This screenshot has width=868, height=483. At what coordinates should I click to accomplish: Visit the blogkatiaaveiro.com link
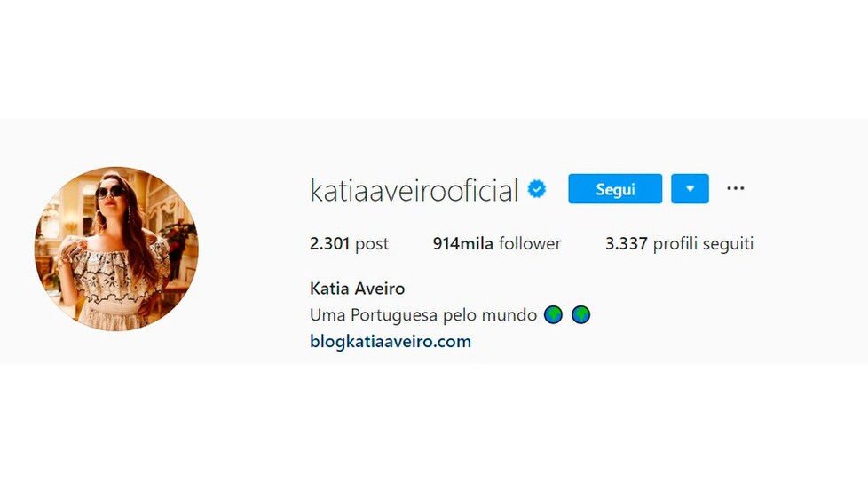coord(391,341)
